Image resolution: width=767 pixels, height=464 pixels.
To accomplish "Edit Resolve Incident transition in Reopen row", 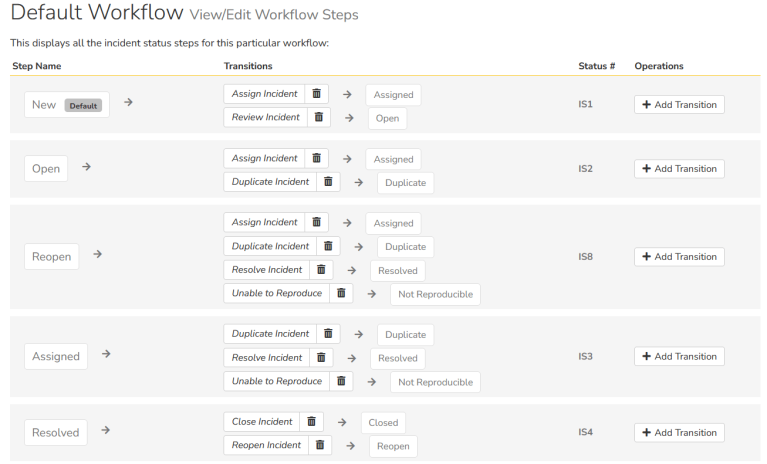I will point(267,269).
